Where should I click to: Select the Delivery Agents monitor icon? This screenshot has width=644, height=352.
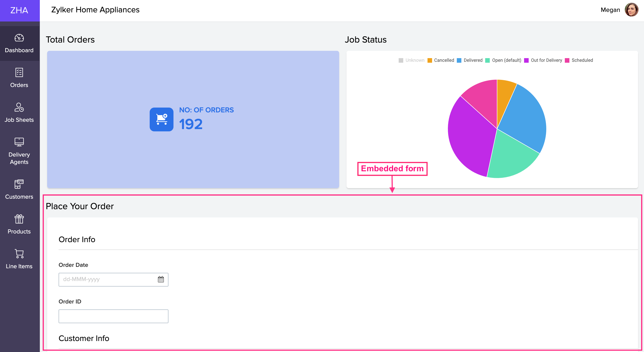tap(19, 142)
